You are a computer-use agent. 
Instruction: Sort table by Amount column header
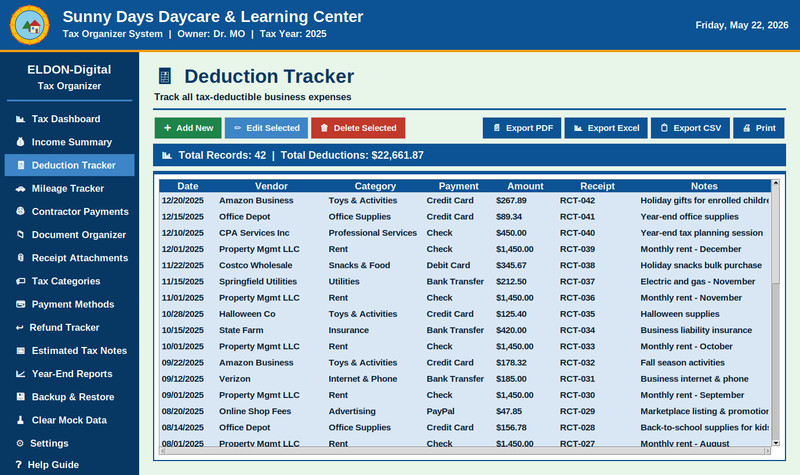pyautogui.click(x=525, y=186)
